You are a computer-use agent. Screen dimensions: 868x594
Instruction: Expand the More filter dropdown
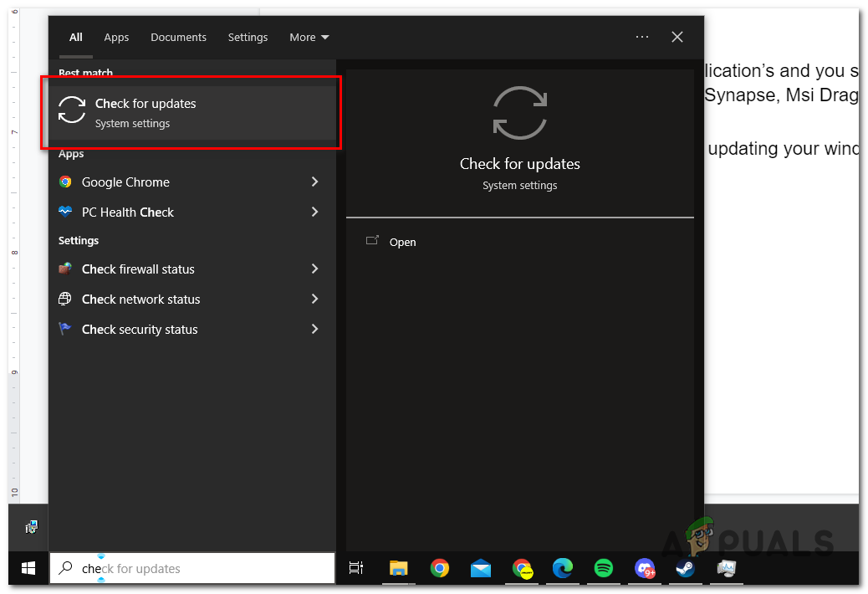point(309,37)
